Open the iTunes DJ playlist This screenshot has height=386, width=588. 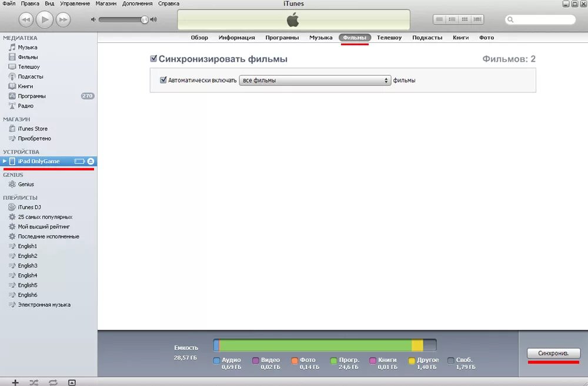[49, 207]
